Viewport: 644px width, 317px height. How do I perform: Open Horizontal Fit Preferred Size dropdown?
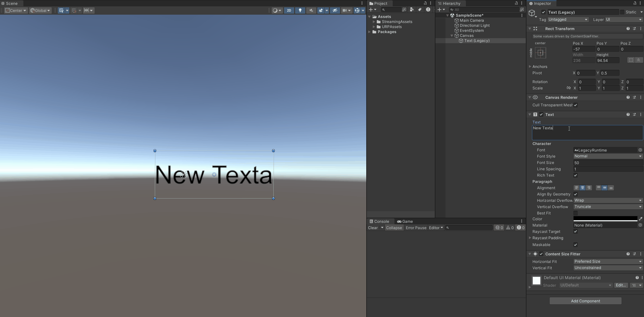[608, 261]
